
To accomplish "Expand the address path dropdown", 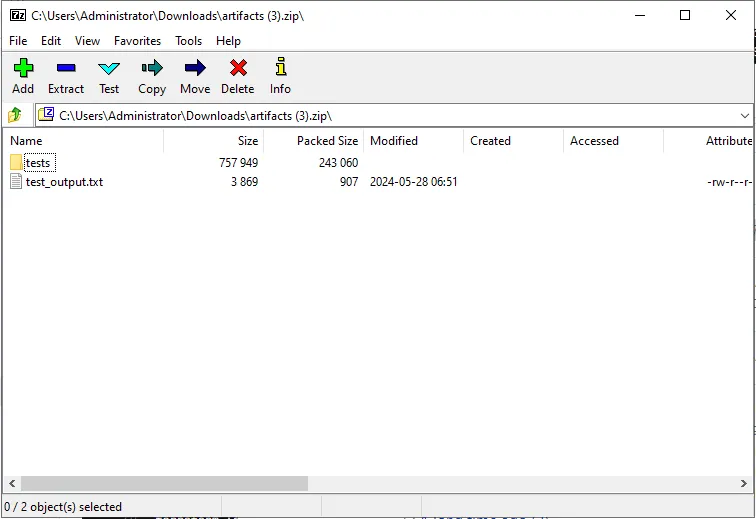I will click(x=744, y=115).
